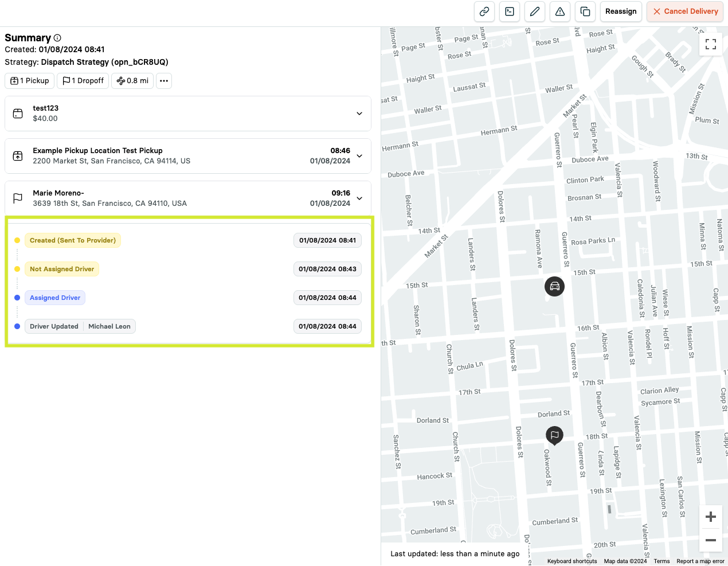Image resolution: width=728 pixels, height=566 pixels.
Task: Open the terminal console icon button
Action: click(510, 11)
